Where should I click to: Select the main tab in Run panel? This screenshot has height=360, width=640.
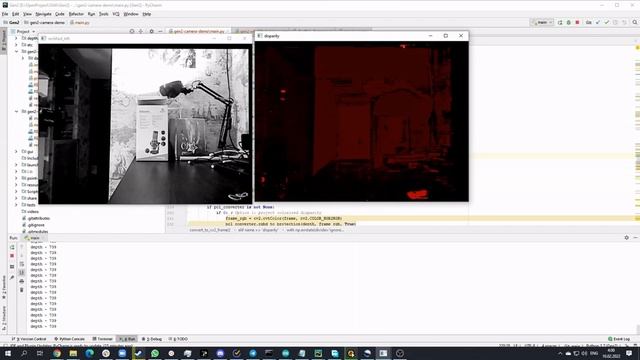click(35, 238)
